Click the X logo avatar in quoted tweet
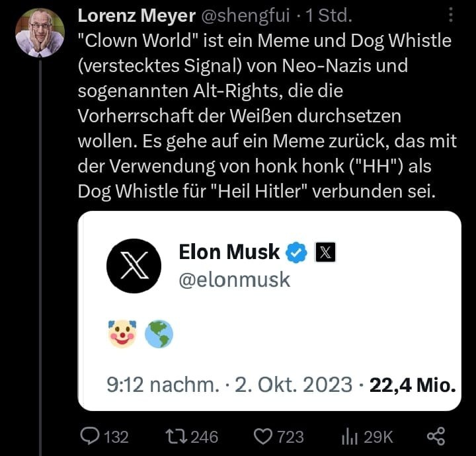 click(134, 266)
